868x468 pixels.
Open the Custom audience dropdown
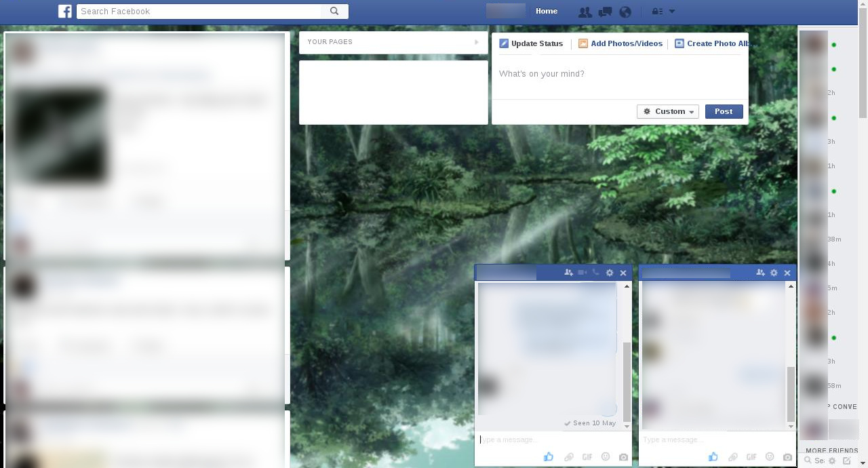click(x=668, y=111)
